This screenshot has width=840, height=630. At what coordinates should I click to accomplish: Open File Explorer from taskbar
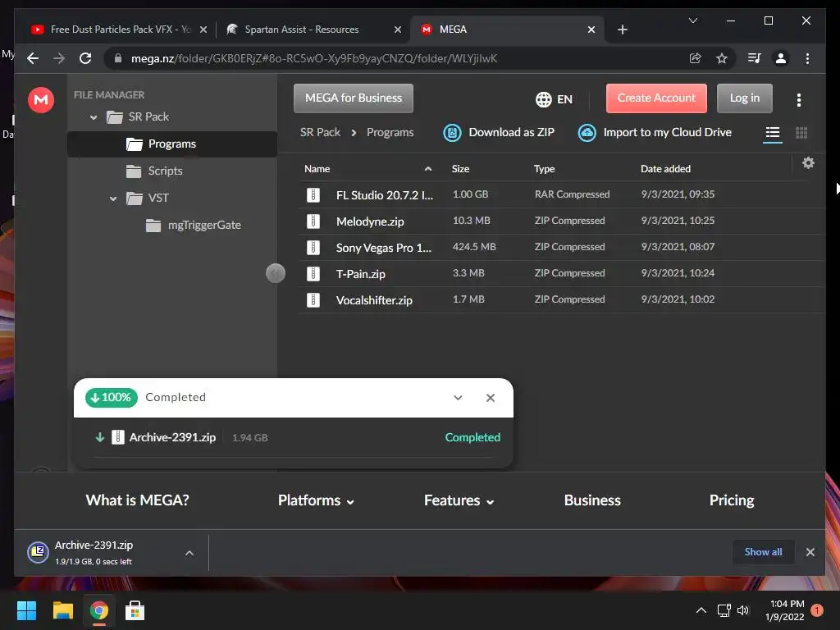click(62, 610)
